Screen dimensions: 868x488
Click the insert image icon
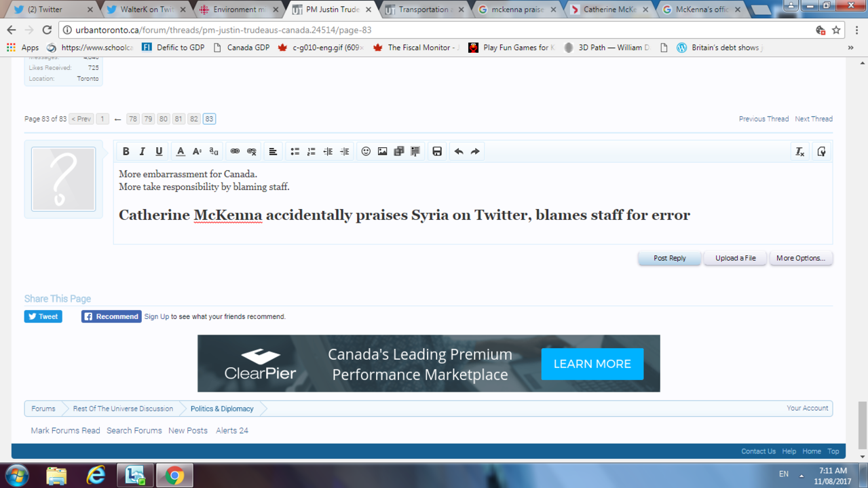[382, 151]
